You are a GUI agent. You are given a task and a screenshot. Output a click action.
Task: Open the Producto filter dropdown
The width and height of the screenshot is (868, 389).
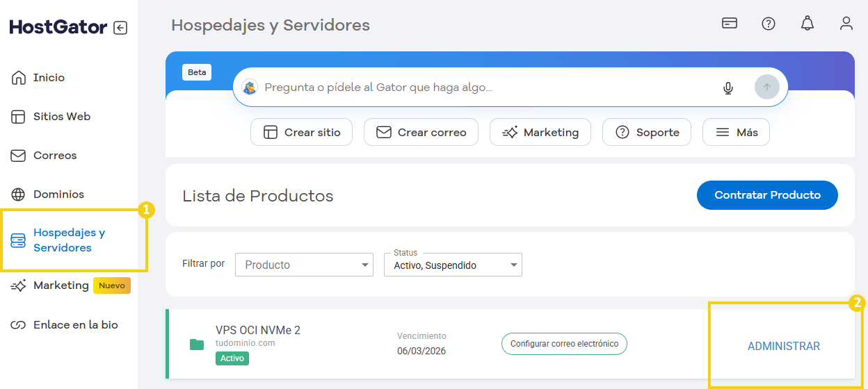click(x=305, y=265)
